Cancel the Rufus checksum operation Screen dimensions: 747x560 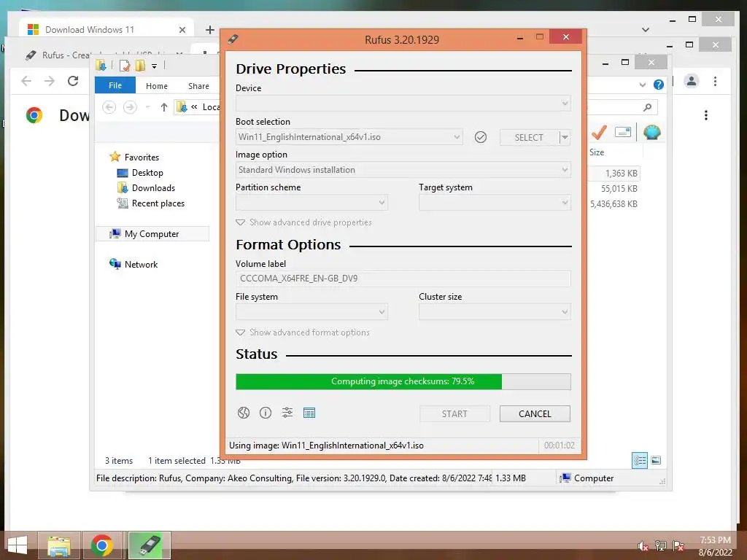tap(535, 414)
